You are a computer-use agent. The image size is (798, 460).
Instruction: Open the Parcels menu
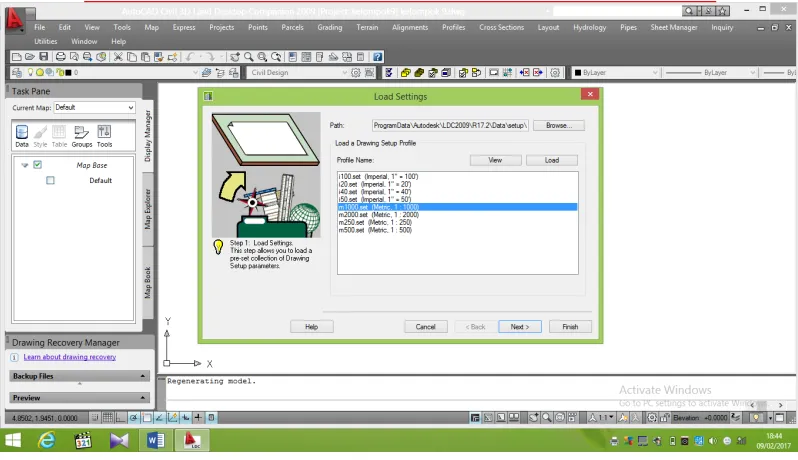click(292, 27)
